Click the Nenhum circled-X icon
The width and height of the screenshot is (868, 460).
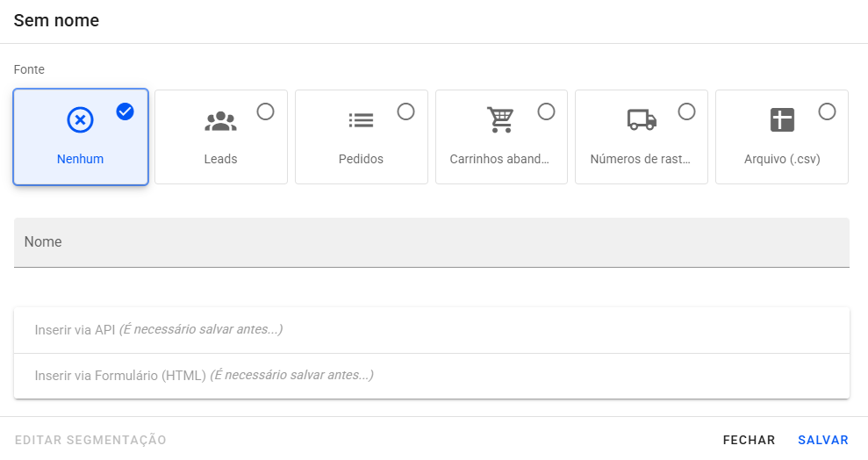click(x=80, y=120)
